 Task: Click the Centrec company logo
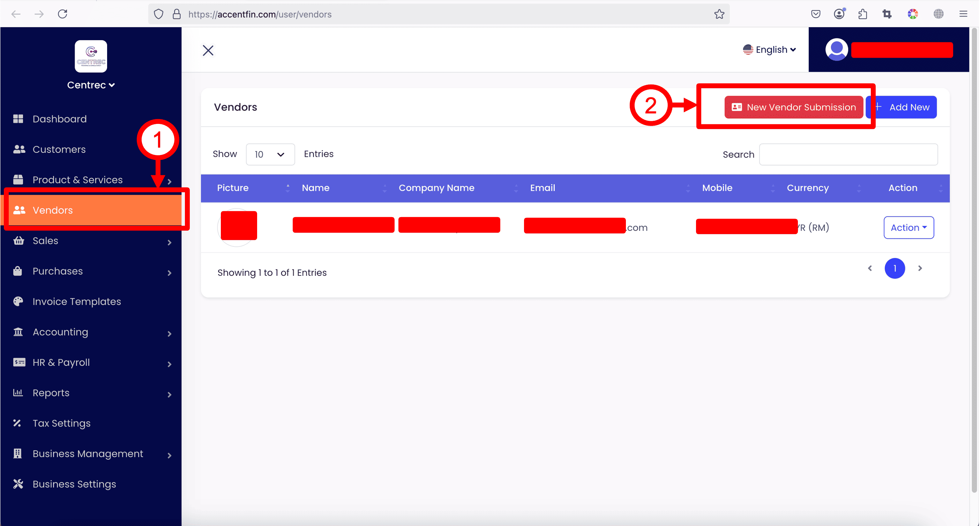pyautogui.click(x=91, y=56)
